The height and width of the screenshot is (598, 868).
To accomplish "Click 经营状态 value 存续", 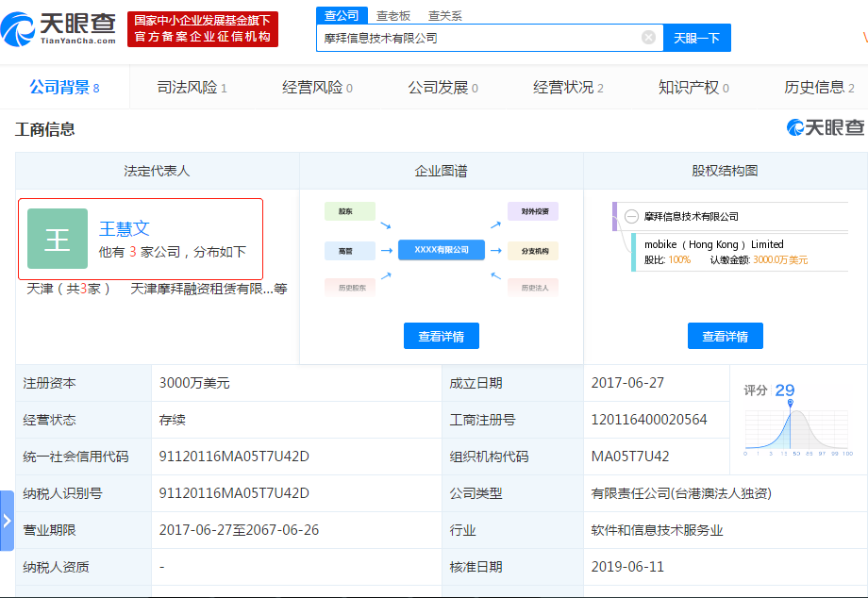I will point(172,420).
